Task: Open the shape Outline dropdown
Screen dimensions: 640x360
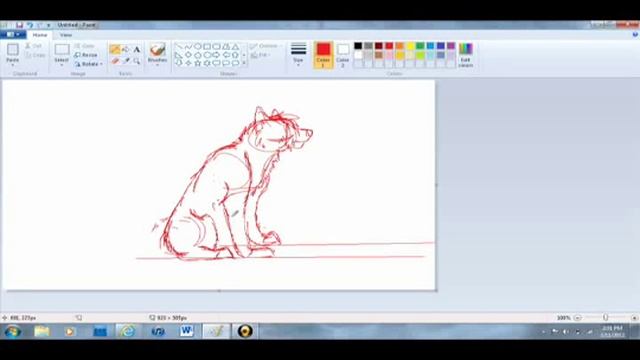Action: 266,46
